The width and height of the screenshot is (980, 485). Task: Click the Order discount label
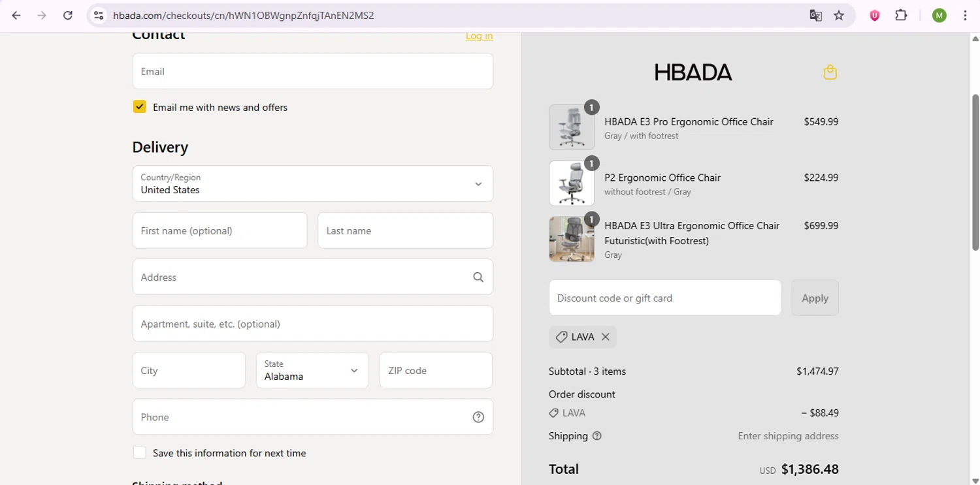[x=581, y=394]
